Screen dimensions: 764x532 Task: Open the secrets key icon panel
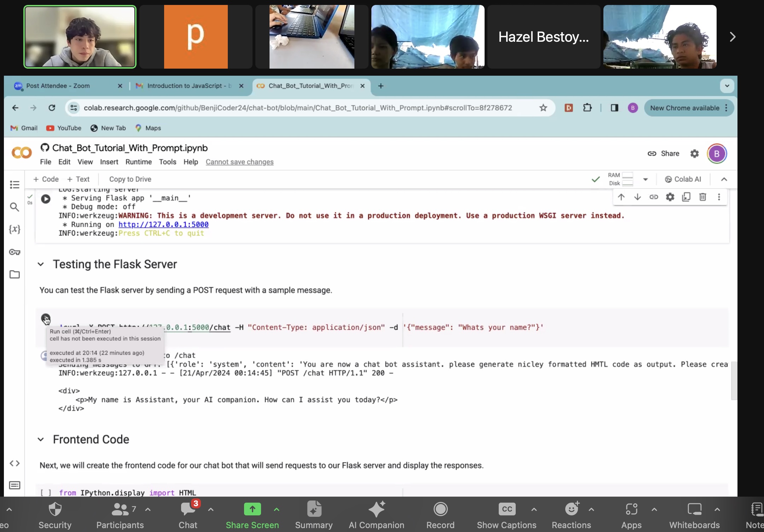click(x=15, y=252)
